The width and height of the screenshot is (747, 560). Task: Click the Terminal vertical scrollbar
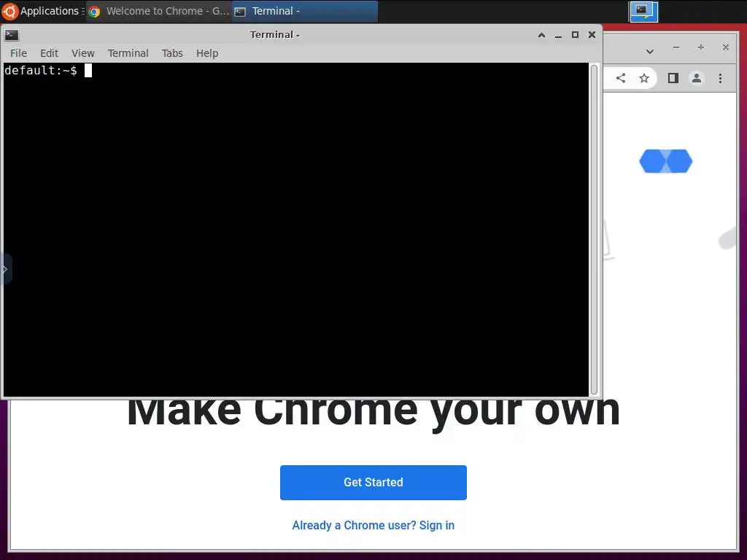(x=594, y=229)
